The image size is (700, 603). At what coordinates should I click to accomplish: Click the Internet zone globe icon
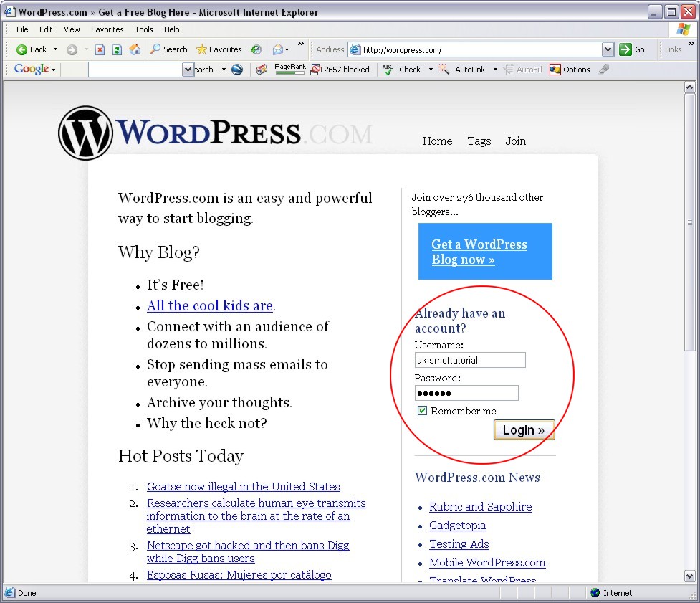click(x=595, y=593)
